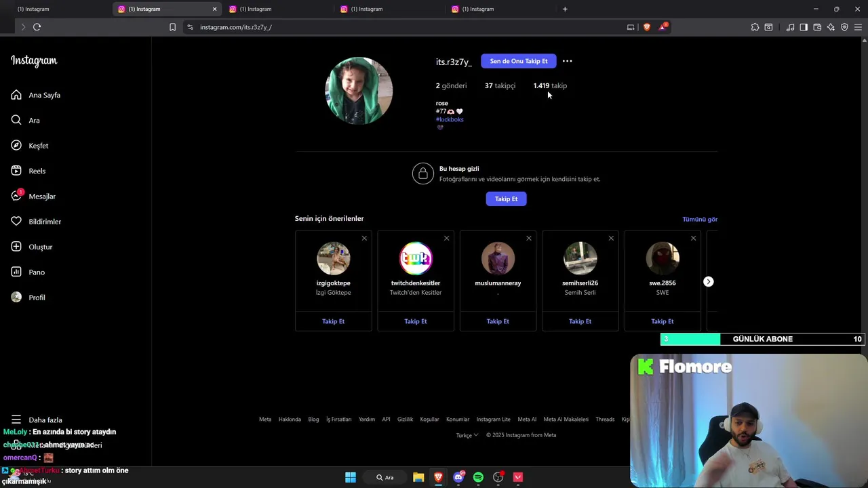Follow izgigoktepe via Takip Et
Viewport: 868px width, 488px height.
click(333, 321)
